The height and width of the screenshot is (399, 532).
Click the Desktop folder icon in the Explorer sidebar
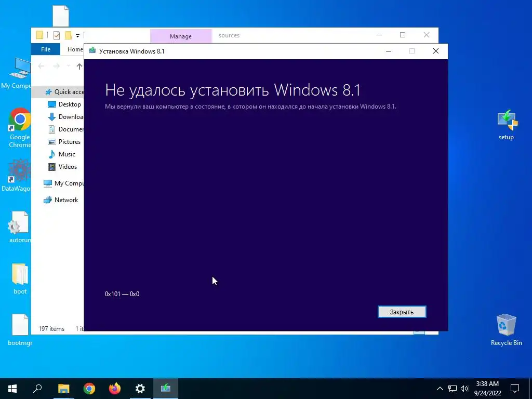52,104
